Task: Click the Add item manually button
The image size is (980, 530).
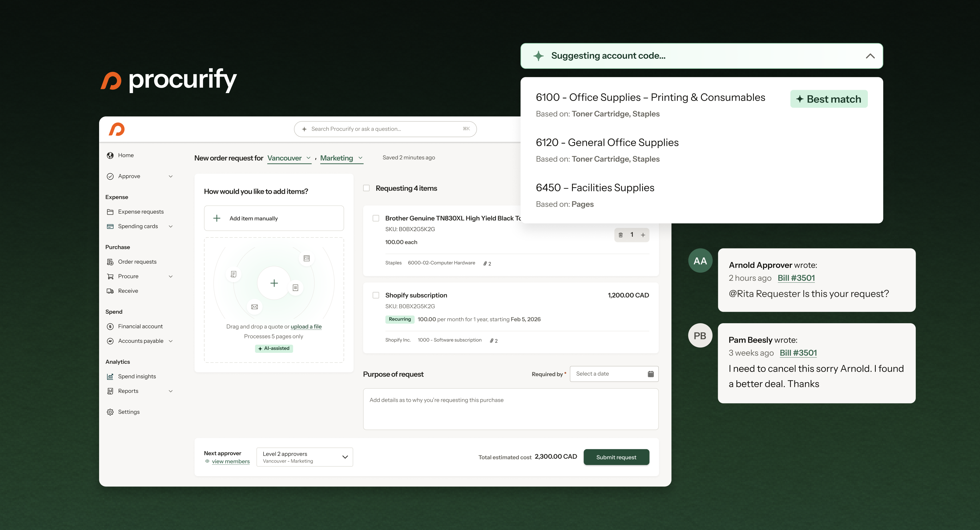Action: point(274,218)
